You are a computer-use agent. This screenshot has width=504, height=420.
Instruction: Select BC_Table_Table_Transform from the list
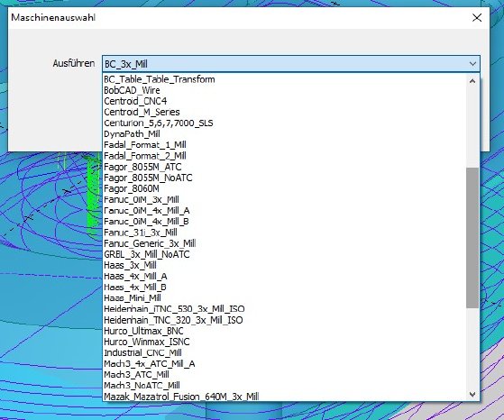coord(285,79)
